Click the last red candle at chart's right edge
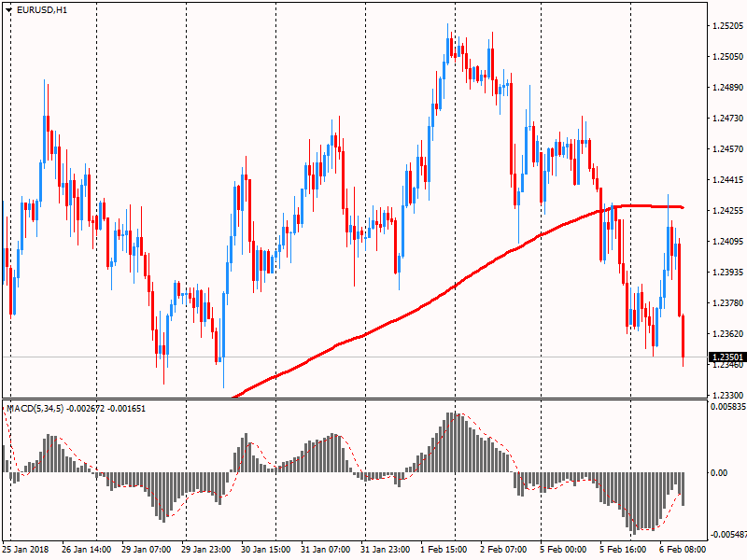Viewport: 747px width, 560px height. [684, 336]
